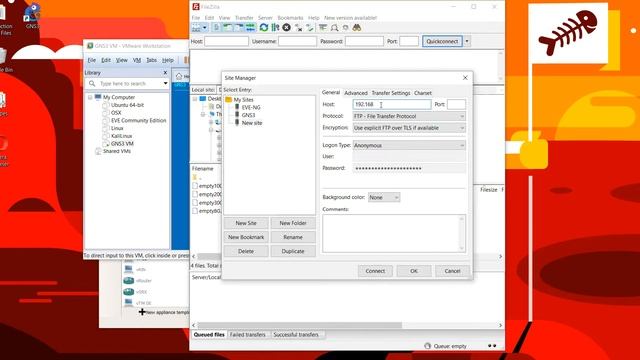Close the VMware Library panel
Screen dimensions: 640x360
[x=165, y=73]
